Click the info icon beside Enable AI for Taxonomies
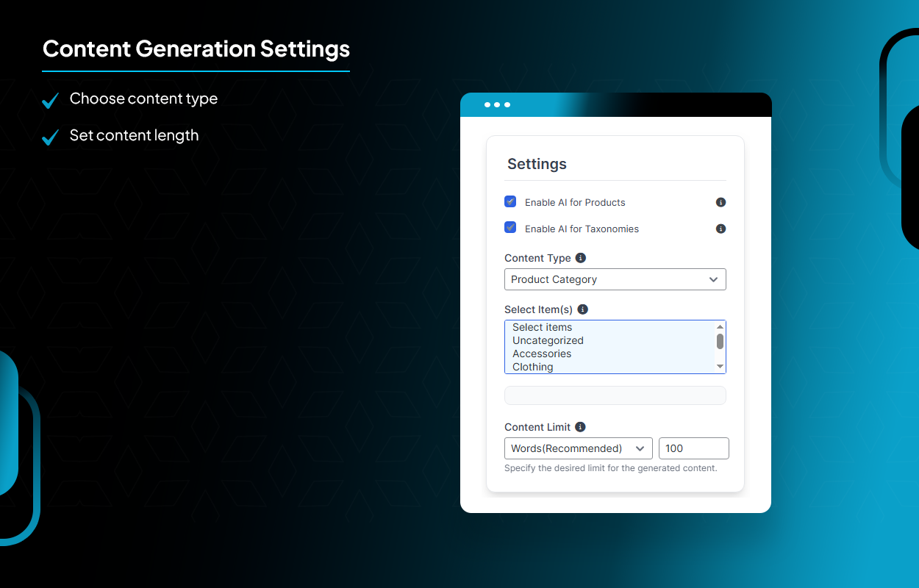919x588 pixels. pyautogui.click(x=720, y=228)
